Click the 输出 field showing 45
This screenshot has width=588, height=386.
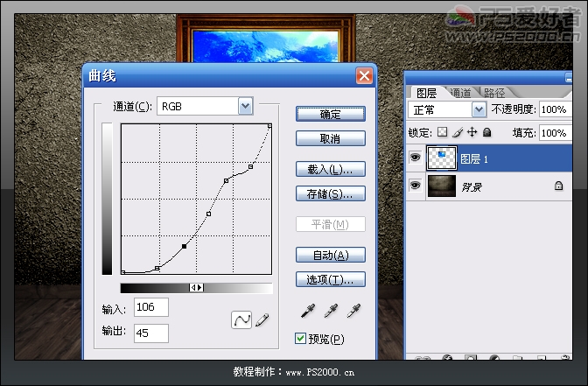click(x=151, y=333)
